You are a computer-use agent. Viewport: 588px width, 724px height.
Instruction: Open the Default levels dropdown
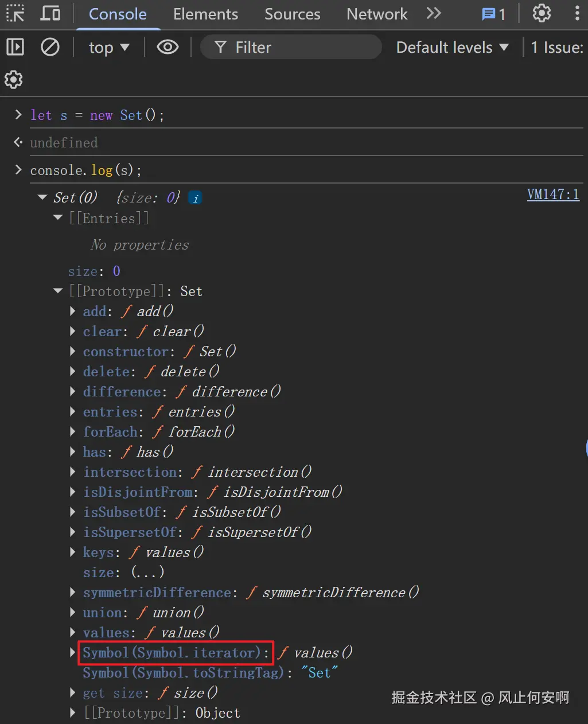pos(452,48)
